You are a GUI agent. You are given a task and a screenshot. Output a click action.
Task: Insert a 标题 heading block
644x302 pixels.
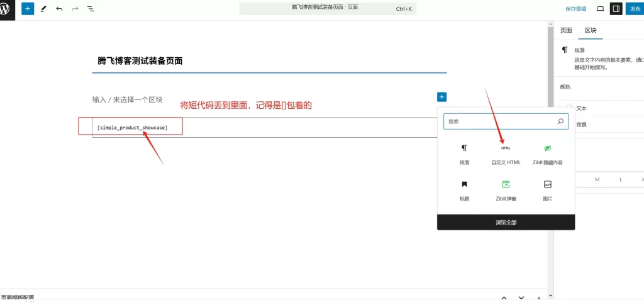pos(464,190)
